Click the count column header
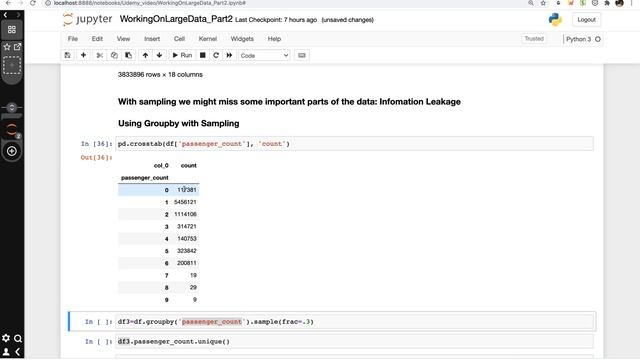 (189, 166)
